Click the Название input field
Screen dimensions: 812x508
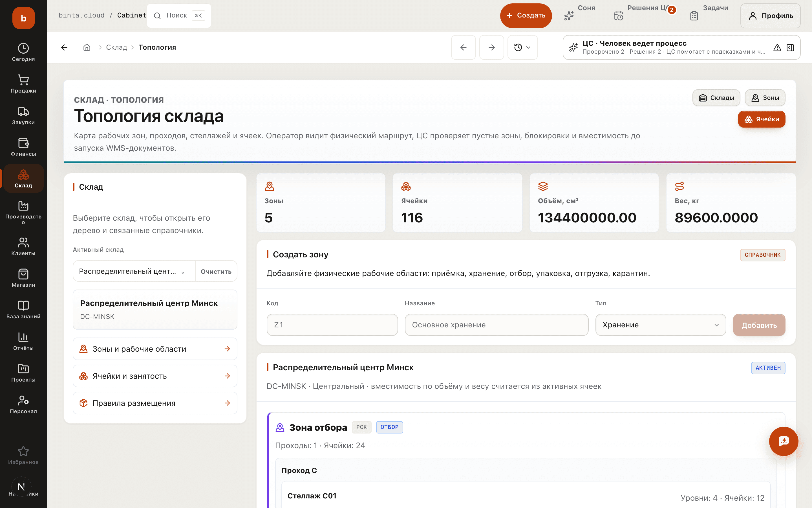497,325
